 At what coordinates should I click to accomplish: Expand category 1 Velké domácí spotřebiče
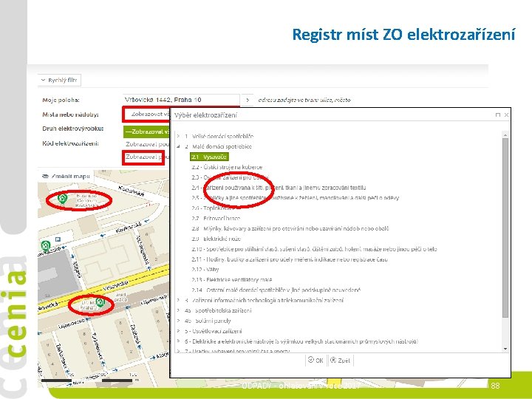[x=178, y=136]
